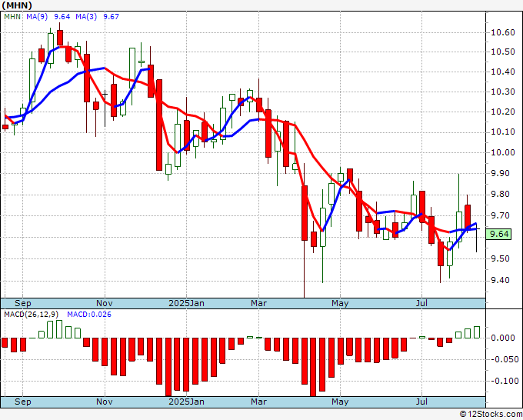Select the 10.50 price axis label
The height and width of the screenshot is (420, 523).
[503, 52]
